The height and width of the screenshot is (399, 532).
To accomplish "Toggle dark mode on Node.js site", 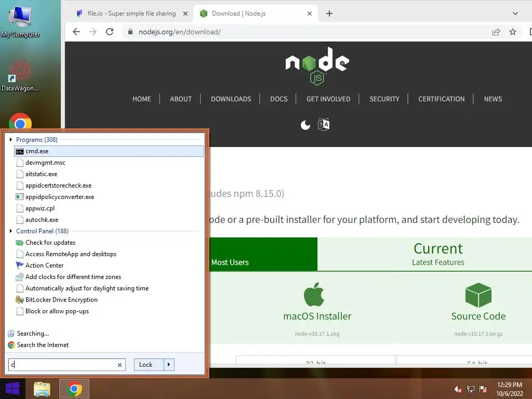I will tap(305, 125).
